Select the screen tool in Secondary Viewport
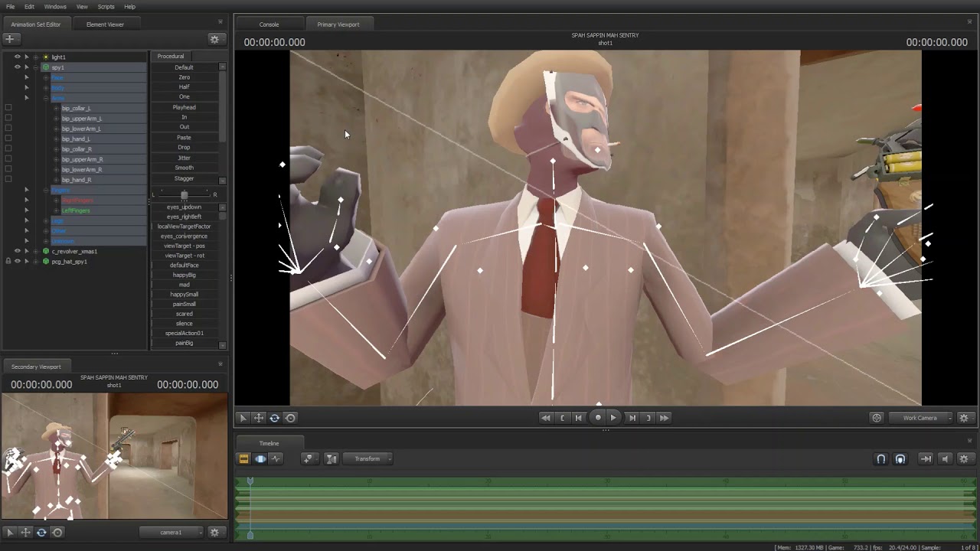Viewport: 980px width, 551px height. 57,533
